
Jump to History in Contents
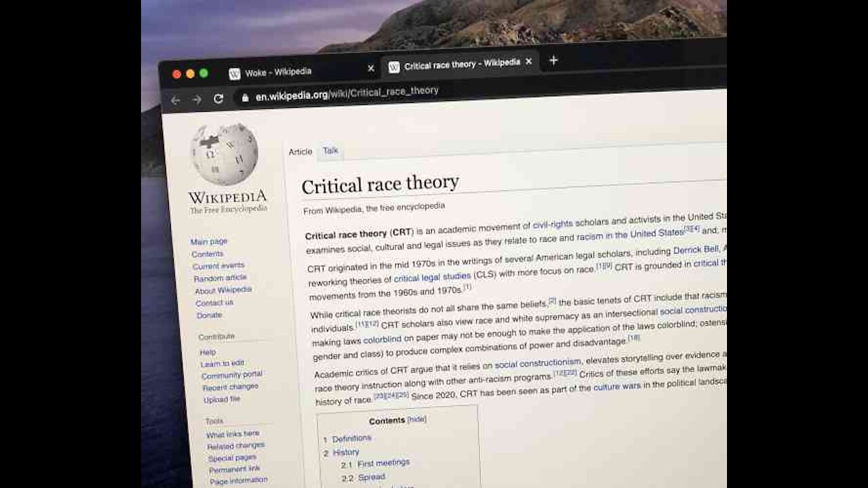(x=346, y=452)
